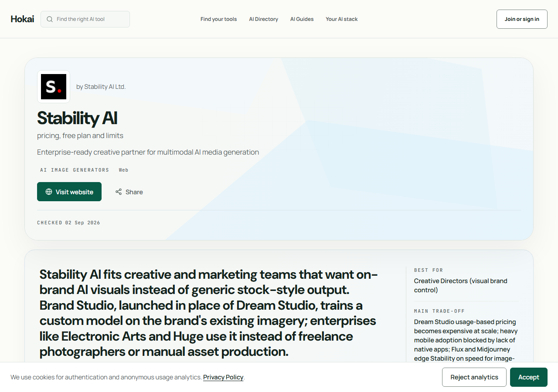Open the AI Directory menu item
The height and width of the screenshot is (392, 558).
(263, 19)
